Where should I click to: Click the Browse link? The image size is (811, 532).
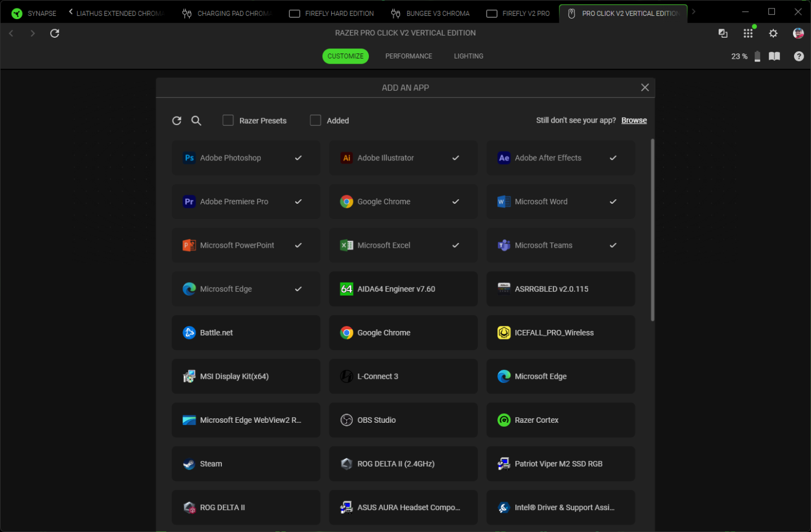click(634, 120)
